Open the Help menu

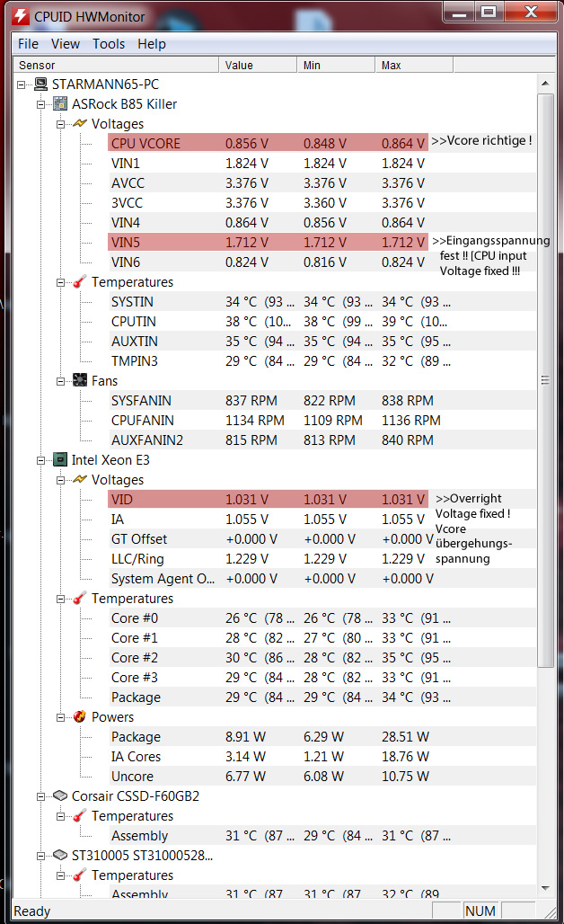(151, 44)
